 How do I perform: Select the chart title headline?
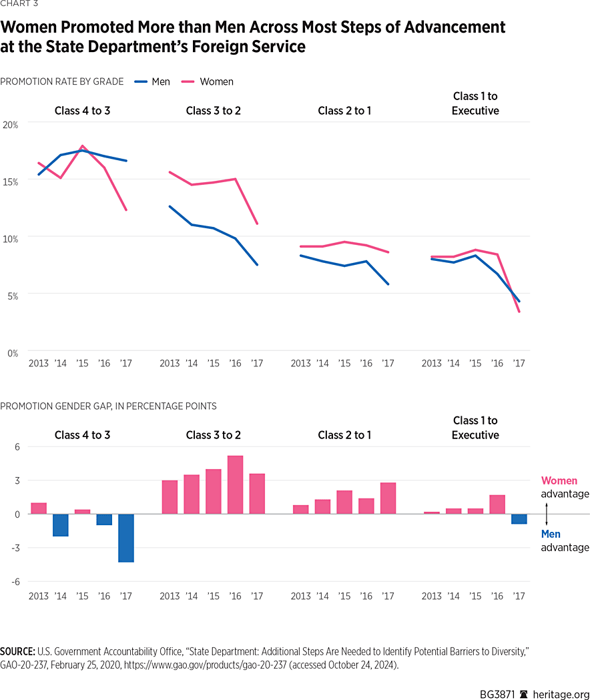[252, 37]
